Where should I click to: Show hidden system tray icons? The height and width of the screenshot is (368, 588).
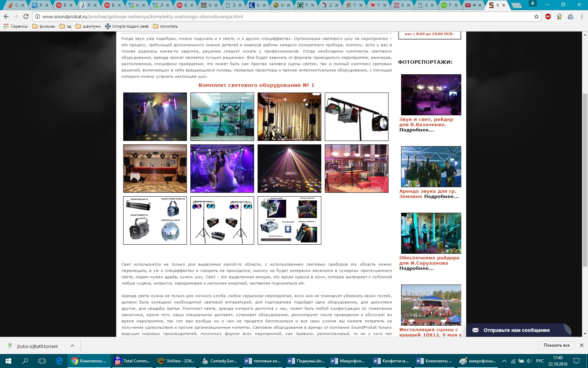[504, 361]
